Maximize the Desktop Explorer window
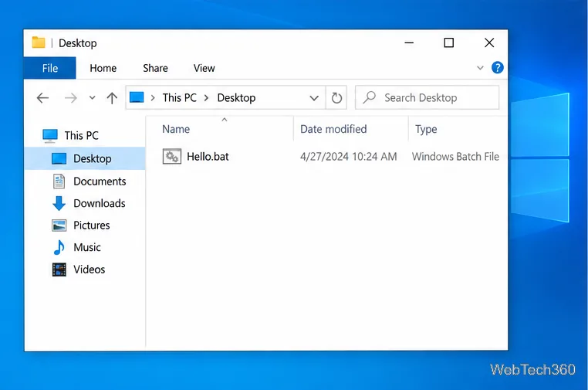This screenshot has height=390, width=588. (449, 42)
